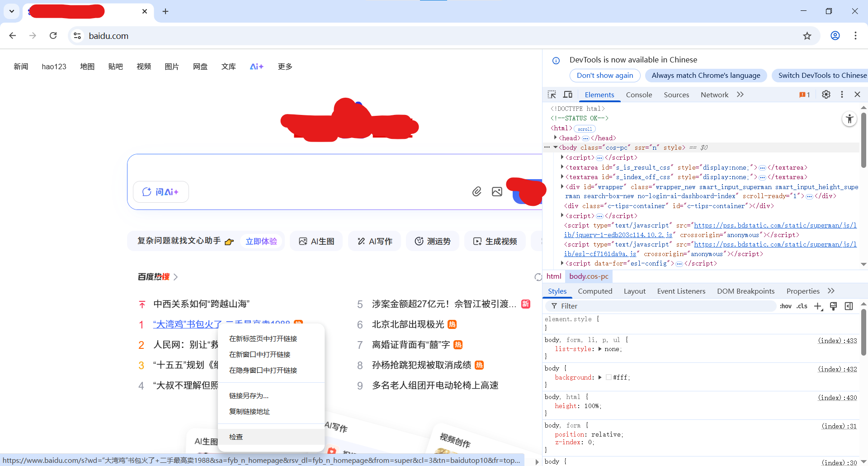Image resolution: width=868 pixels, height=466 pixels.
Task: Click the plus icon to add new style rule
Action: coord(818,306)
